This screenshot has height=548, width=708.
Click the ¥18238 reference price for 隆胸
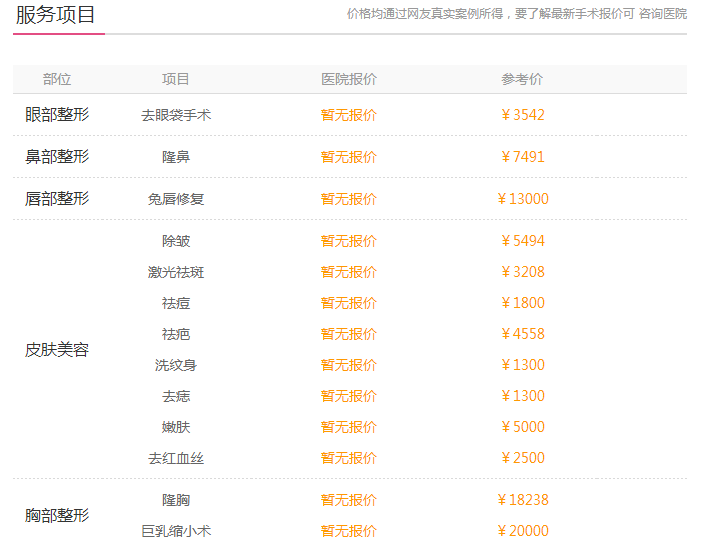click(522, 500)
